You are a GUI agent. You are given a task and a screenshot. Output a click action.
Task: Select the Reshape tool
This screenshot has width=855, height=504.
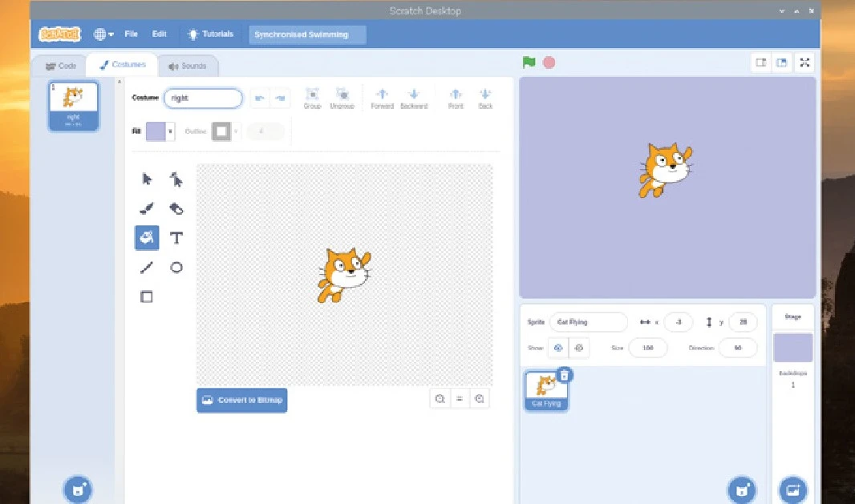point(176,179)
